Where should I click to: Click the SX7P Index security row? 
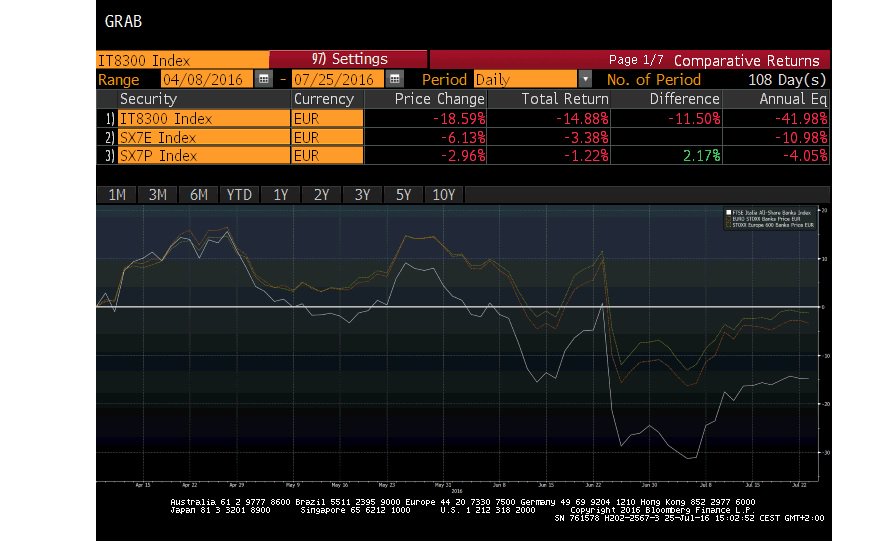204,155
